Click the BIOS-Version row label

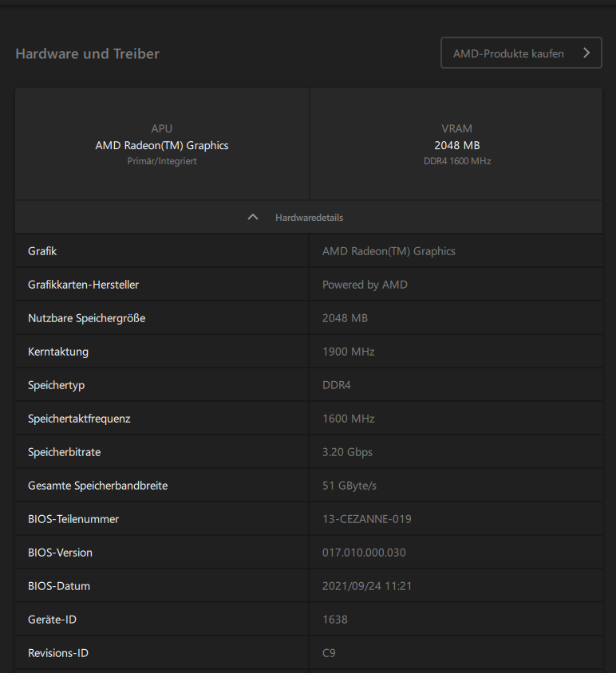pyautogui.click(x=60, y=553)
